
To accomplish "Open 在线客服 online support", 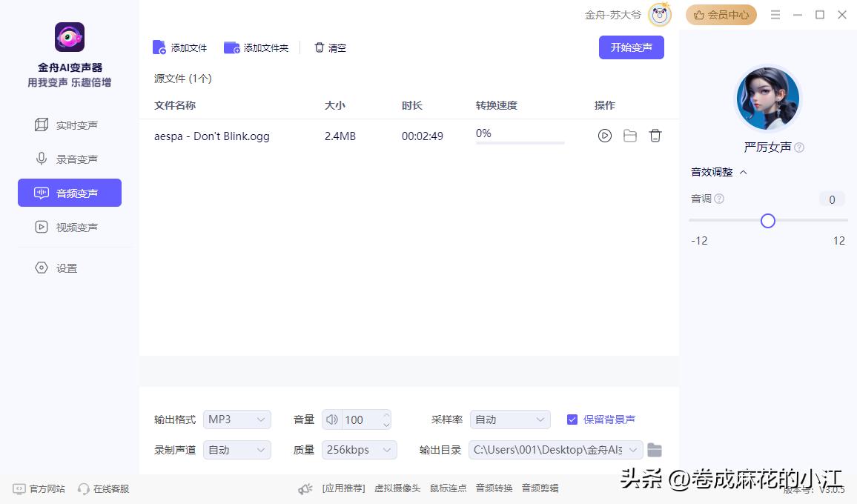I will tap(104, 488).
